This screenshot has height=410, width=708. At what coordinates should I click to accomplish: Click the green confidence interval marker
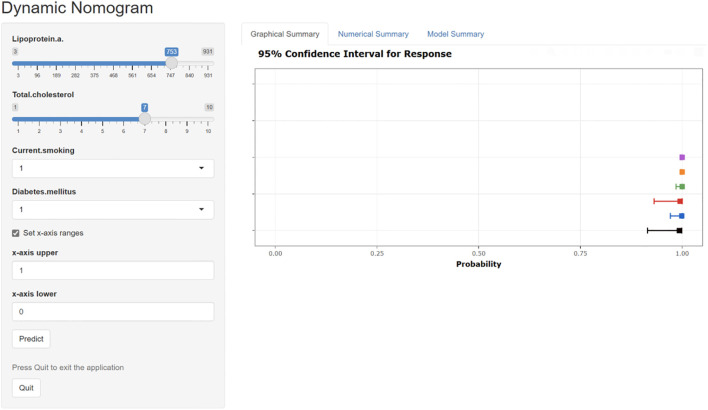(x=680, y=186)
